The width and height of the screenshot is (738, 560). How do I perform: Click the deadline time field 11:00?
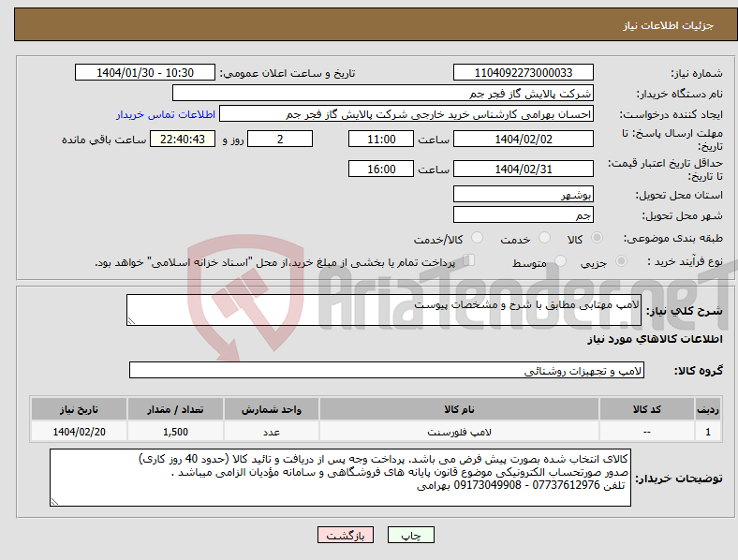pyautogui.click(x=381, y=139)
